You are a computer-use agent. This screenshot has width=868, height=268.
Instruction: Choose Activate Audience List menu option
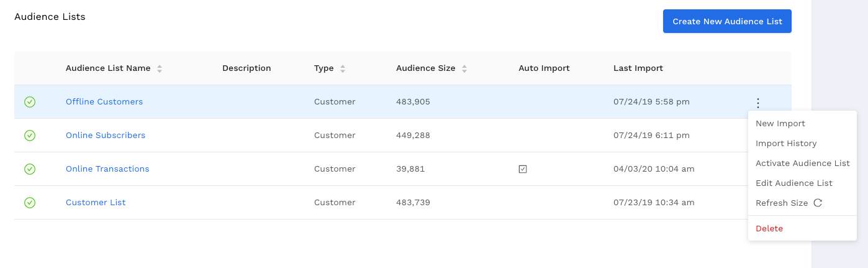[802, 164]
